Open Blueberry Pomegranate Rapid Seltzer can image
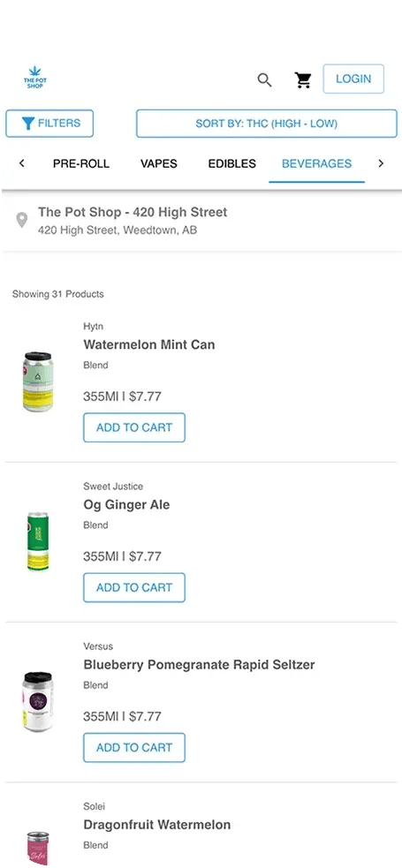The width and height of the screenshot is (402, 868). [x=38, y=702]
